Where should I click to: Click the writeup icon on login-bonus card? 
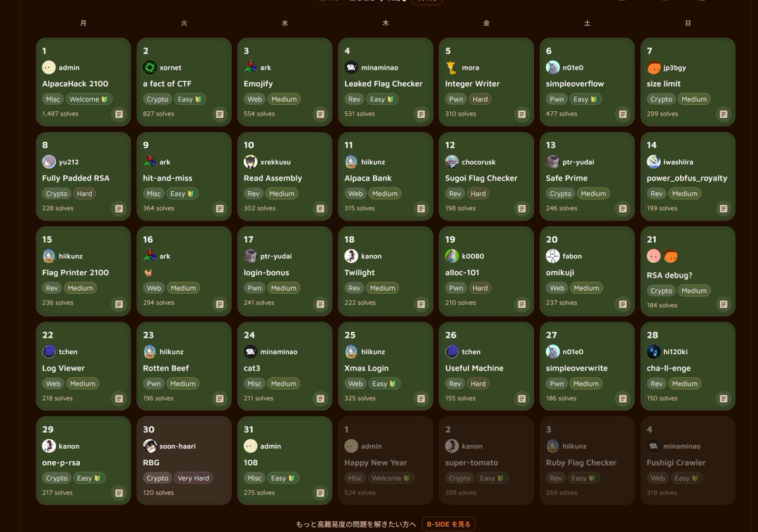point(320,303)
